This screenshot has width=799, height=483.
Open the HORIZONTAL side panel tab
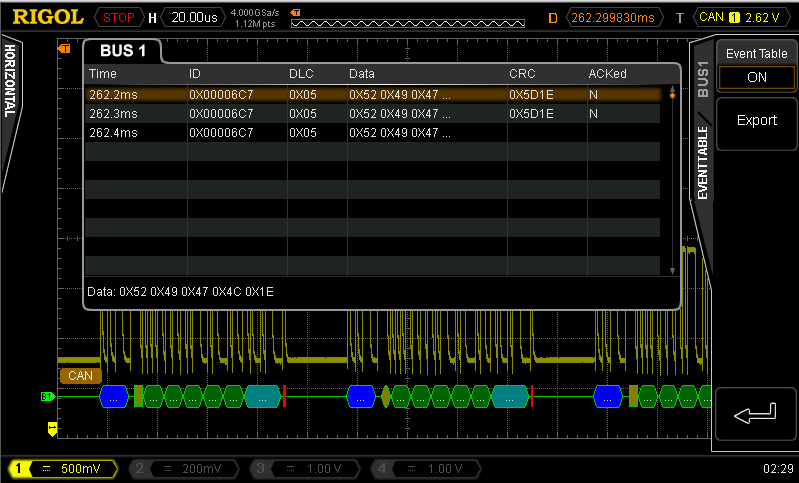click(11, 80)
